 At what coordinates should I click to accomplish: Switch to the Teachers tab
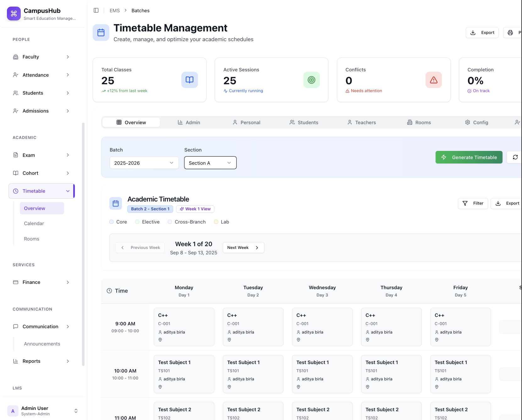click(362, 123)
